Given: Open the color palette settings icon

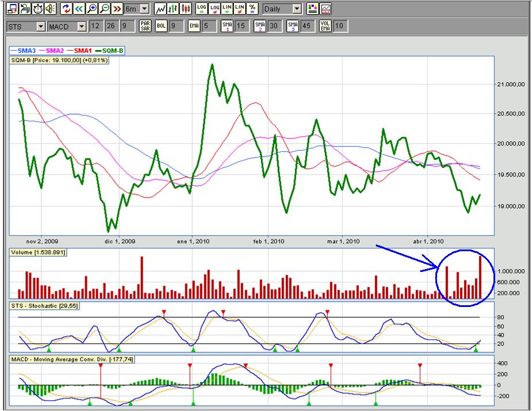Looking at the screenshot, I should (x=312, y=9).
